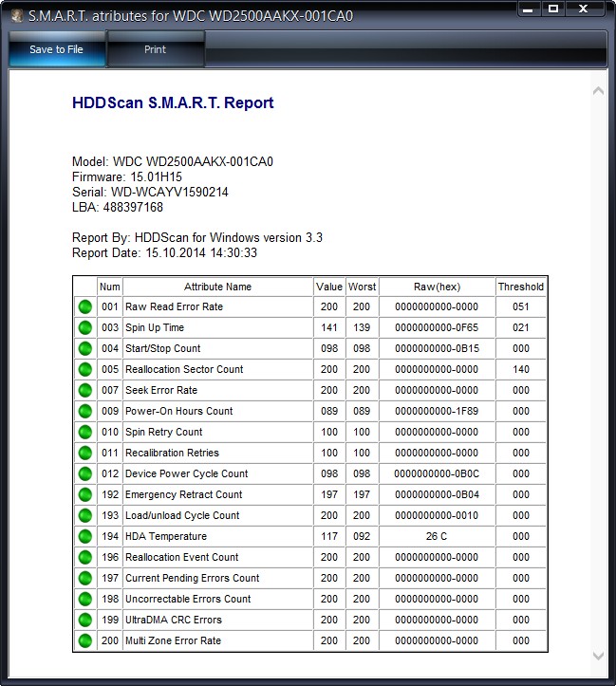Maximize the S.M.A.R.T. attributes window
The width and height of the screenshot is (616, 686).
pyautogui.click(x=553, y=9)
